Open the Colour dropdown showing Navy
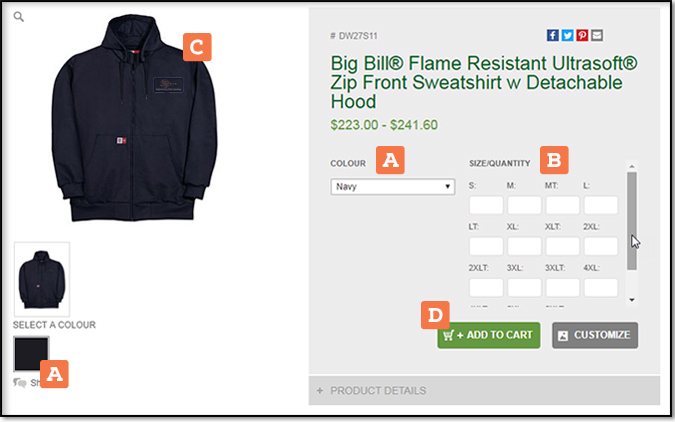Image resolution: width=675 pixels, height=422 pixels. coord(393,186)
